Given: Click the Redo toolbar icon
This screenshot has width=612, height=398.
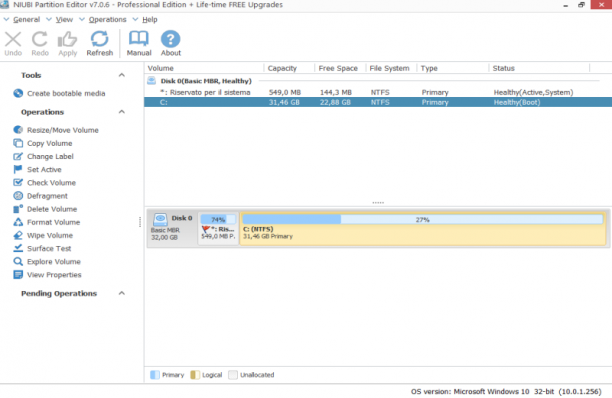Looking at the screenshot, I should pyautogui.click(x=39, y=40).
